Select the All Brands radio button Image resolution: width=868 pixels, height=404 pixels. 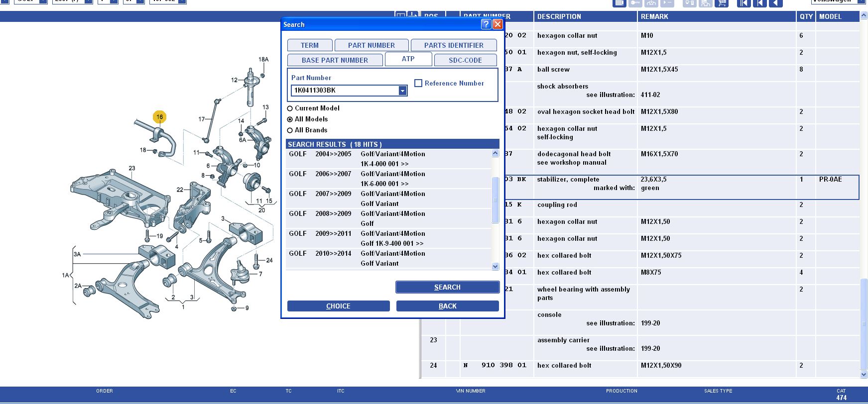(290, 130)
